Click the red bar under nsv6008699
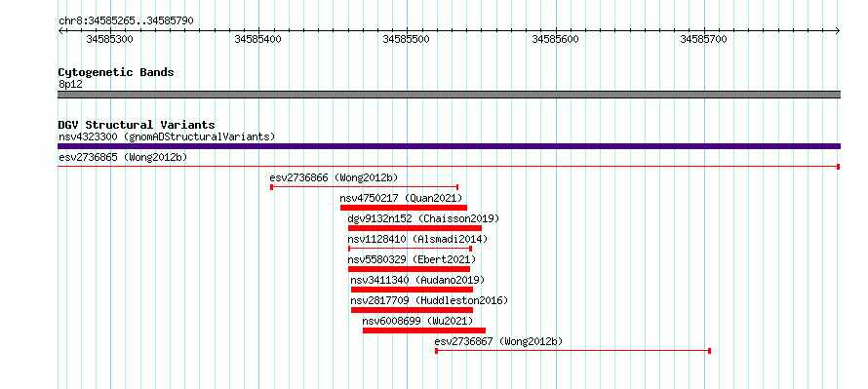Image resolution: width=868 pixels, height=389 pixels. pos(424,331)
